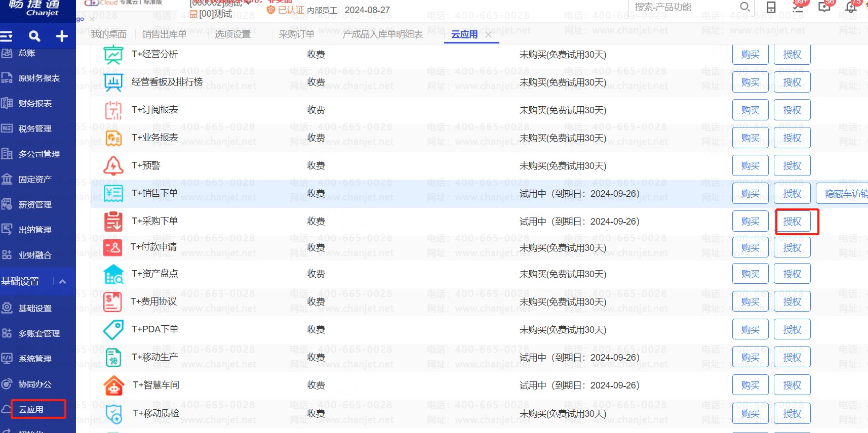Click the T+销售下单 app icon
Viewport: 868px width, 433px height.
(x=113, y=194)
